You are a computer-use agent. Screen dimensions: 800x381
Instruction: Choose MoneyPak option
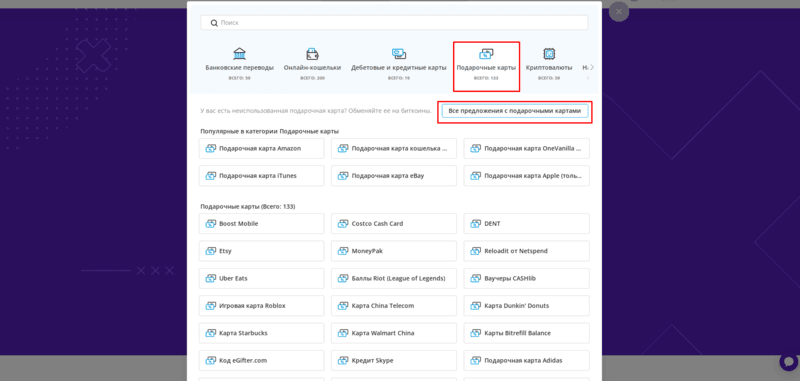(x=394, y=251)
